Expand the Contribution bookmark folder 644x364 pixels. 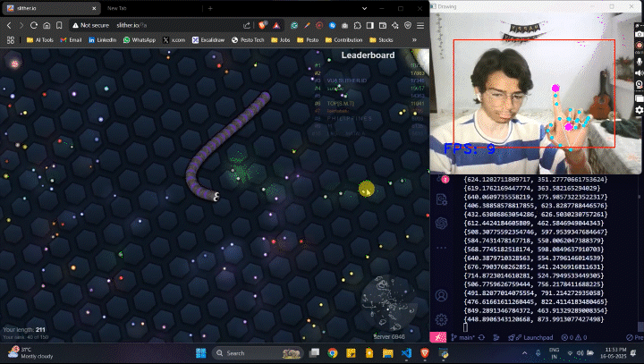343,40
